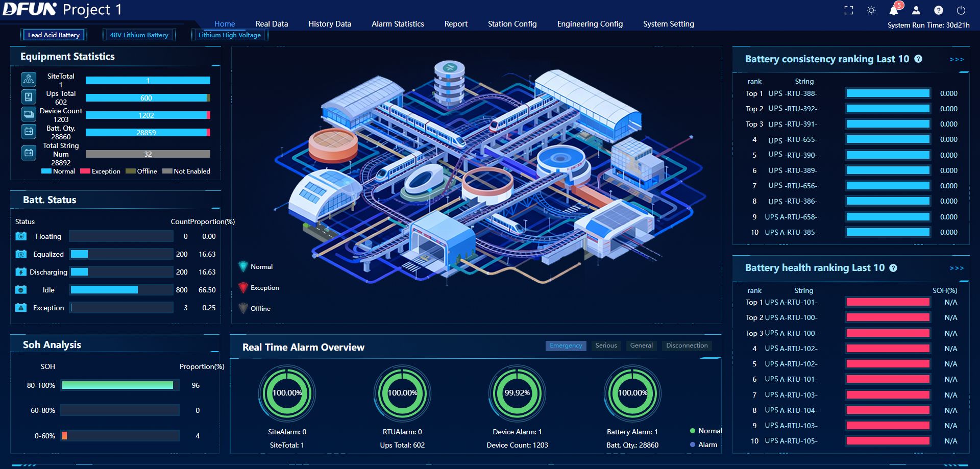Click the Idle status progress bar
Image resolution: width=980 pixels, height=469 pixels.
pyautogui.click(x=121, y=290)
